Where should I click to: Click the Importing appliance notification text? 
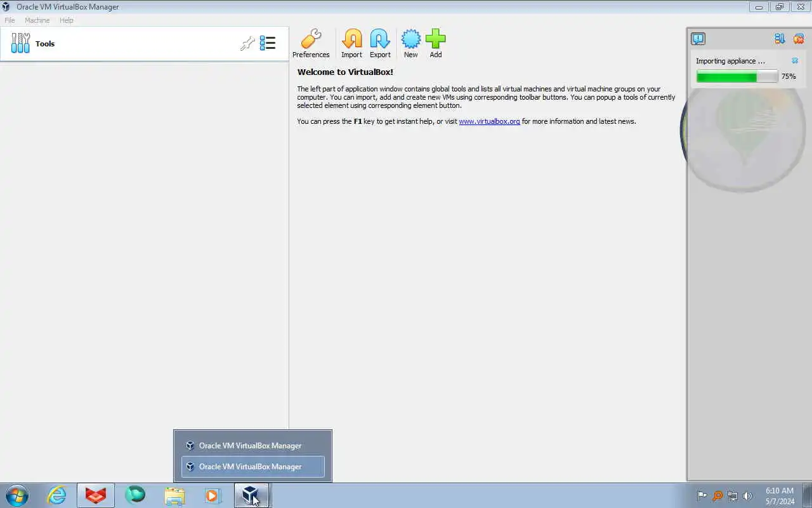(x=730, y=61)
